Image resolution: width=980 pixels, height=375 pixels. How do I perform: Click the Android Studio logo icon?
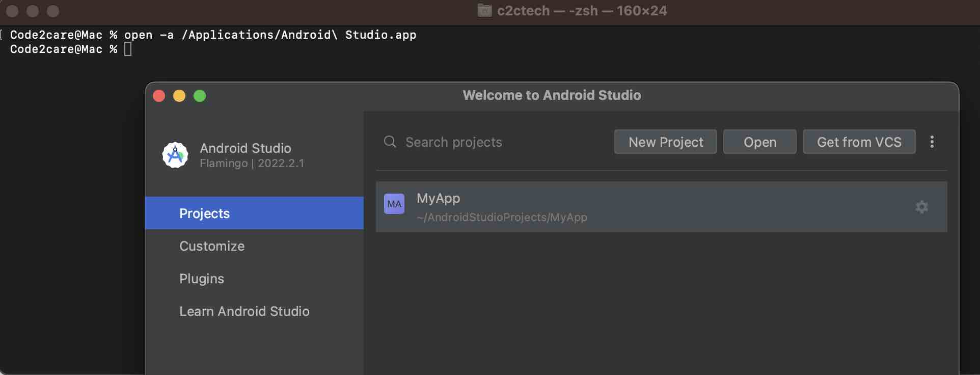[175, 155]
